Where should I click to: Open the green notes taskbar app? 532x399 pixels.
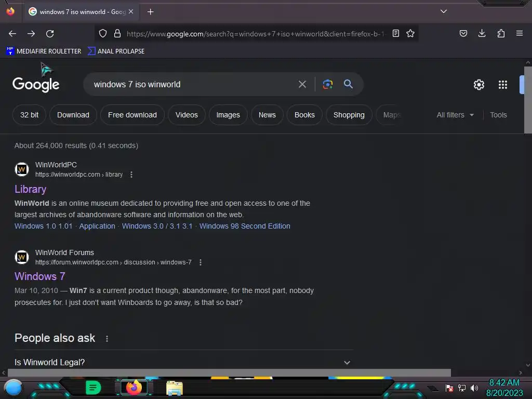93,388
